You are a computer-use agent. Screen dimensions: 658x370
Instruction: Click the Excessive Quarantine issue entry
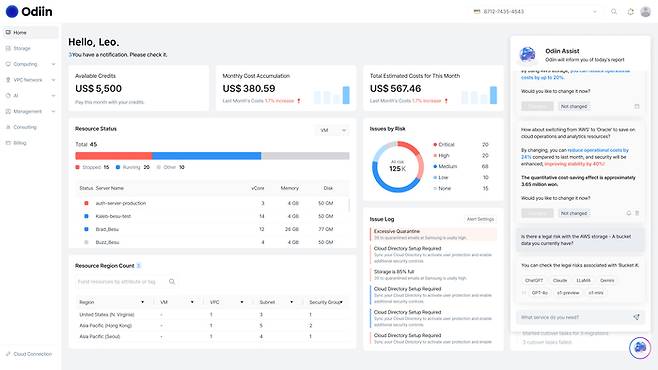433,234
